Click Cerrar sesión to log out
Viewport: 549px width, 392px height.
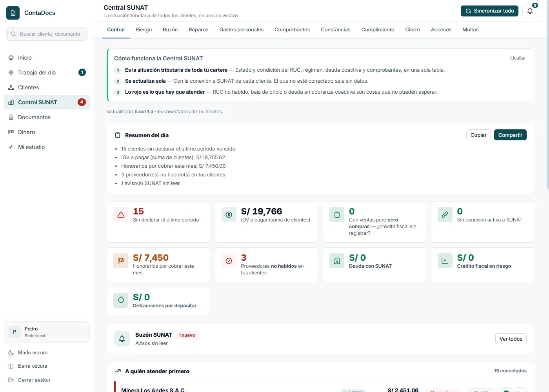coord(47,380)
